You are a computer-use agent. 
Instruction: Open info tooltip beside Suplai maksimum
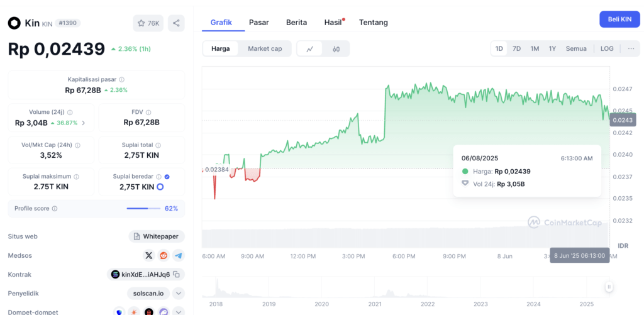tap(76, 177)
